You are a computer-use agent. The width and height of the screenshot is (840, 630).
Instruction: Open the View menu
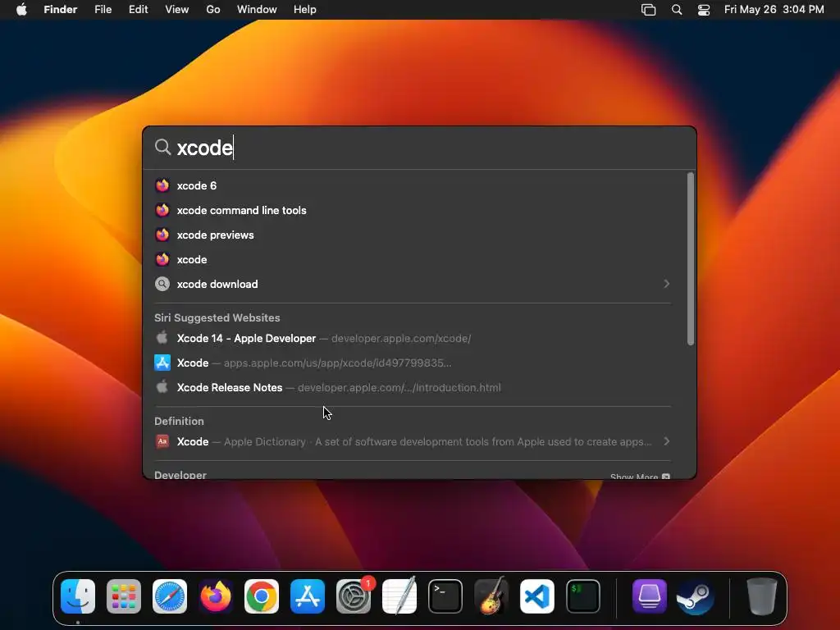[177, 10]
